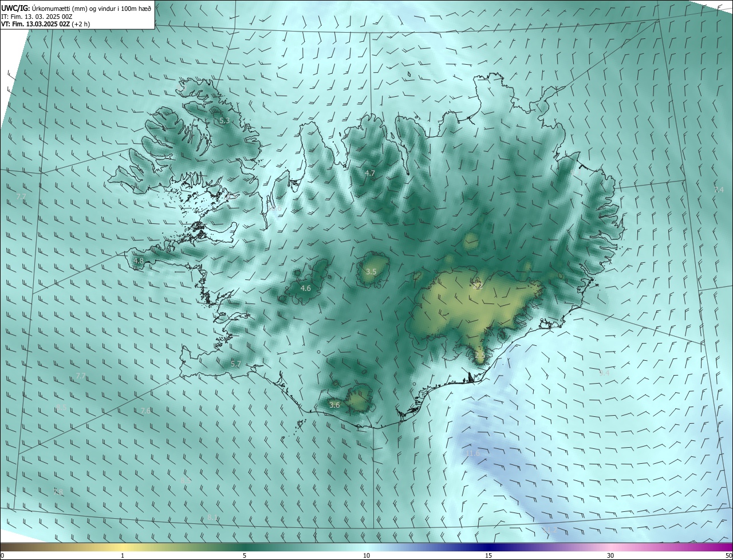Image resolution: width=733 pixels, height=560 pixels.
Task: Click the 10 tick on the color scale
Action: (x=366, y=556)
